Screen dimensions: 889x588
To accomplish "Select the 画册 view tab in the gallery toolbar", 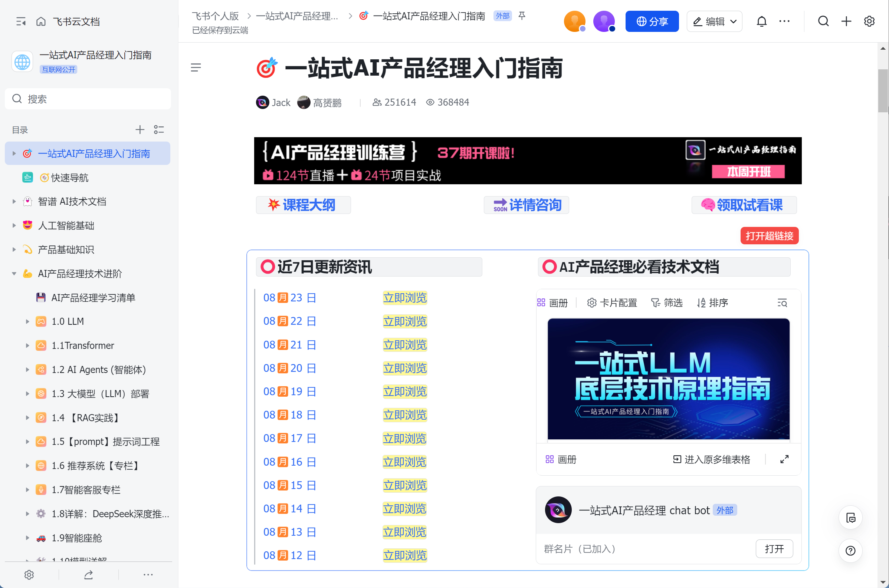I will [553, 303].
